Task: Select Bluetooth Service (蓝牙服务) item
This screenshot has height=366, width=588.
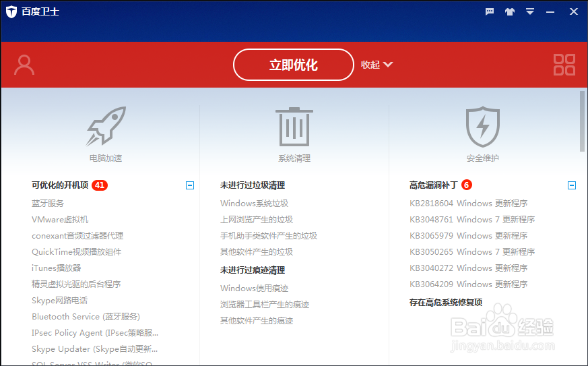Action: [x=86, y=316]
